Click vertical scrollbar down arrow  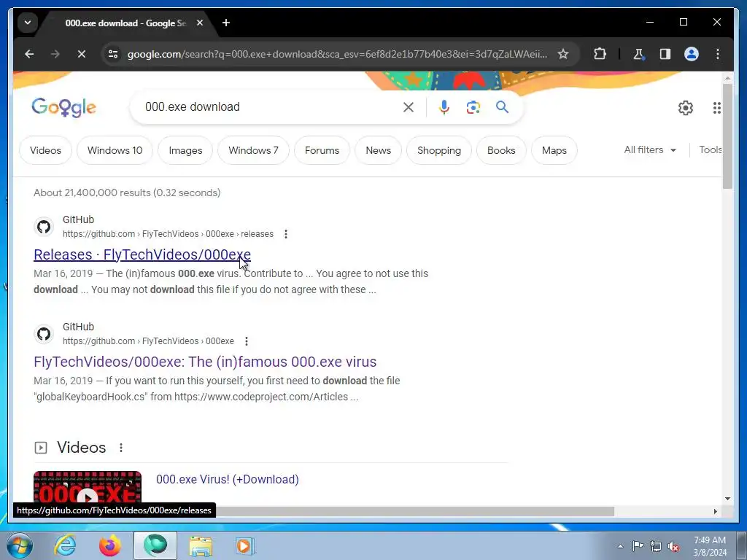coord(727,499)
